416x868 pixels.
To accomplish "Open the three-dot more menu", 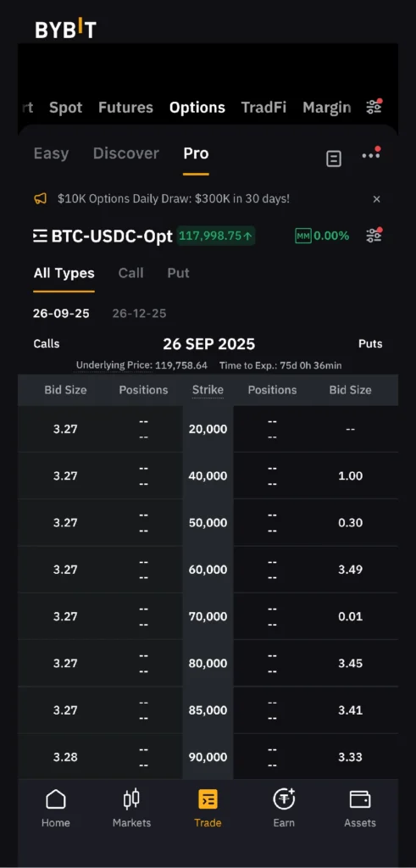I will point(370,155).
